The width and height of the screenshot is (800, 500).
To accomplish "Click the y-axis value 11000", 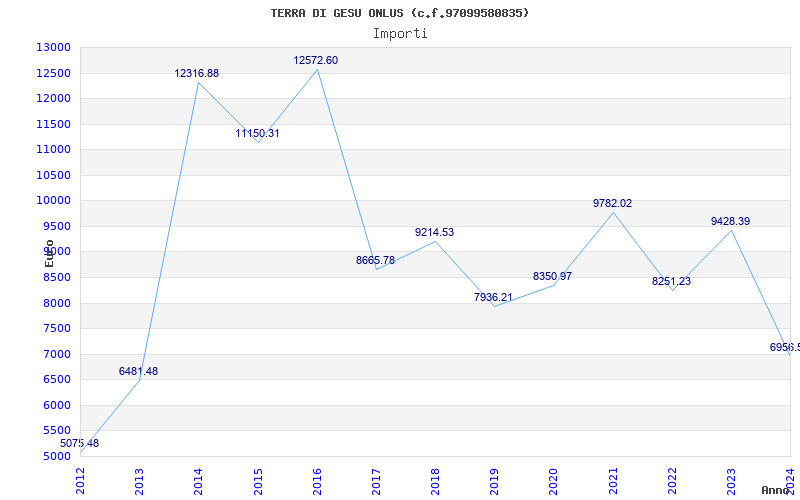I will click(x=53, y=149).
